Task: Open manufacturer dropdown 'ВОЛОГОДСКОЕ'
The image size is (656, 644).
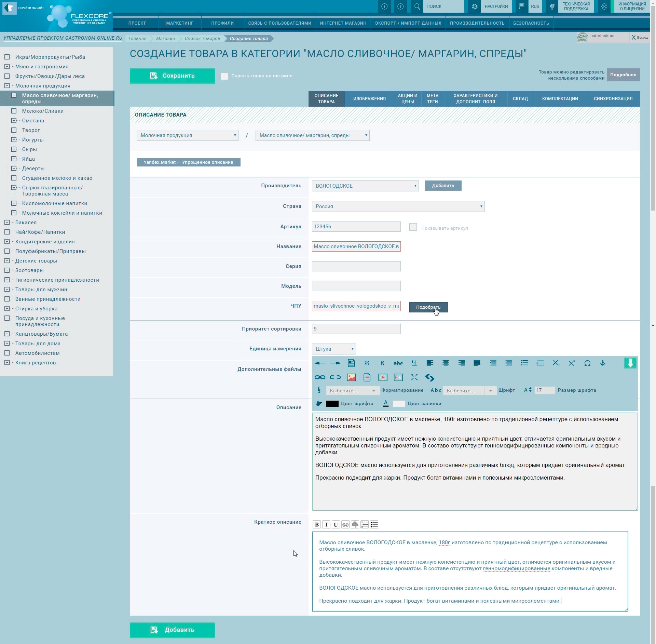Action: click(365, 186)
